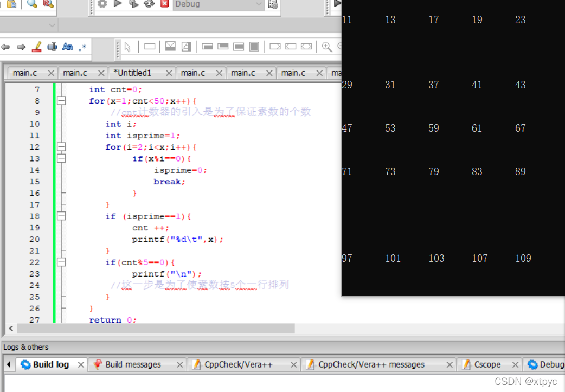565x392 pixels.
Task: Run the program with the play icon
Action: tap(118, 4)
